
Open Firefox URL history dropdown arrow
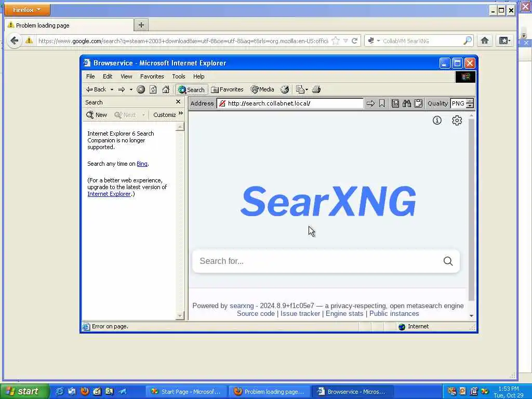345,41
